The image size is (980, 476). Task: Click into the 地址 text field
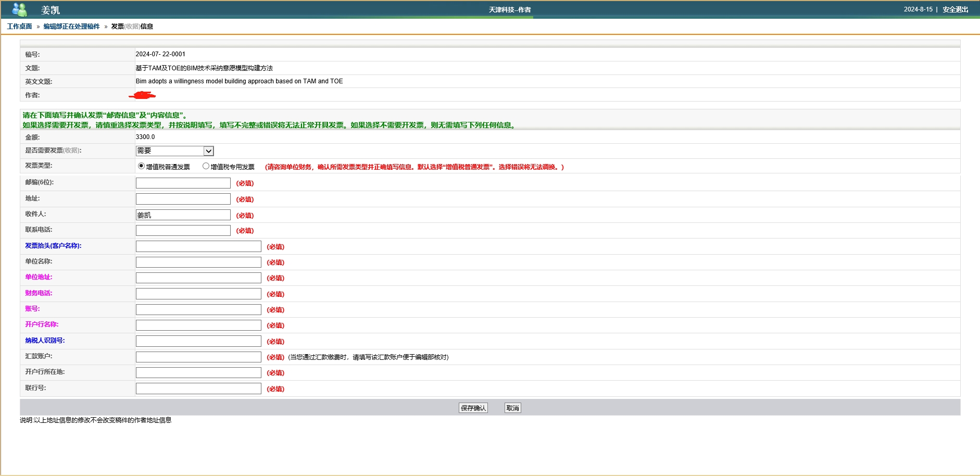[x=183, y=199]
